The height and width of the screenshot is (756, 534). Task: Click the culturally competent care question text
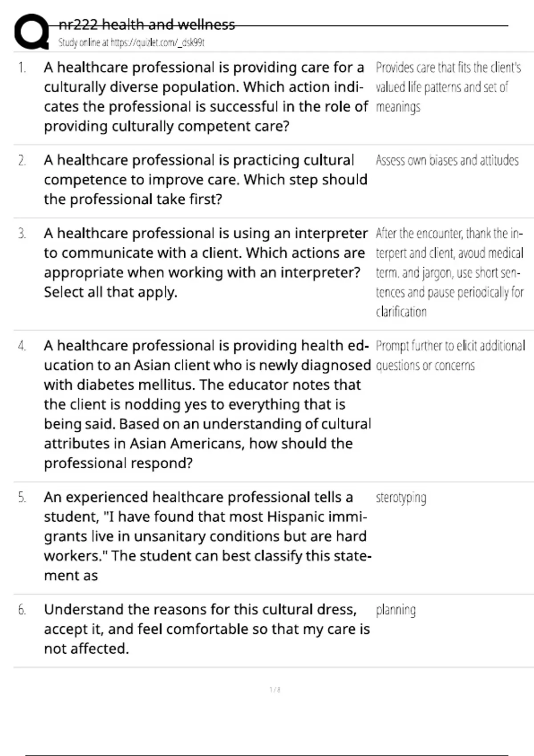coord(205,97)
